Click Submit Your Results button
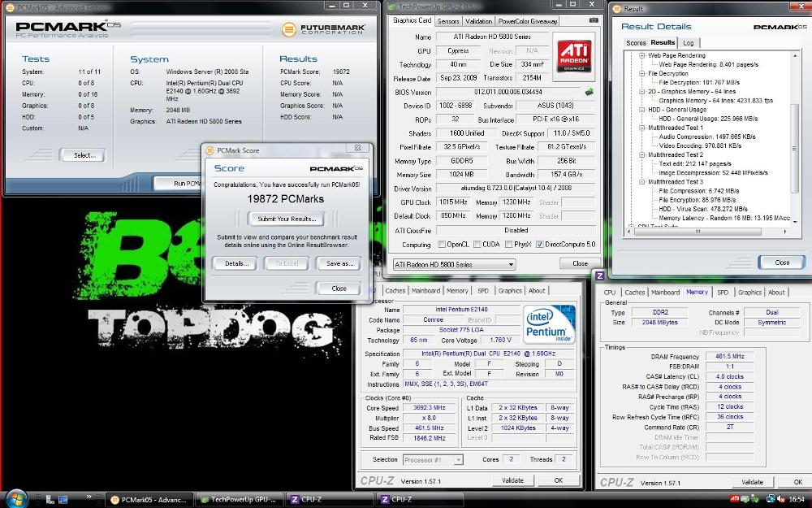Viewport: 812px width, 508px height. point(286,219)
